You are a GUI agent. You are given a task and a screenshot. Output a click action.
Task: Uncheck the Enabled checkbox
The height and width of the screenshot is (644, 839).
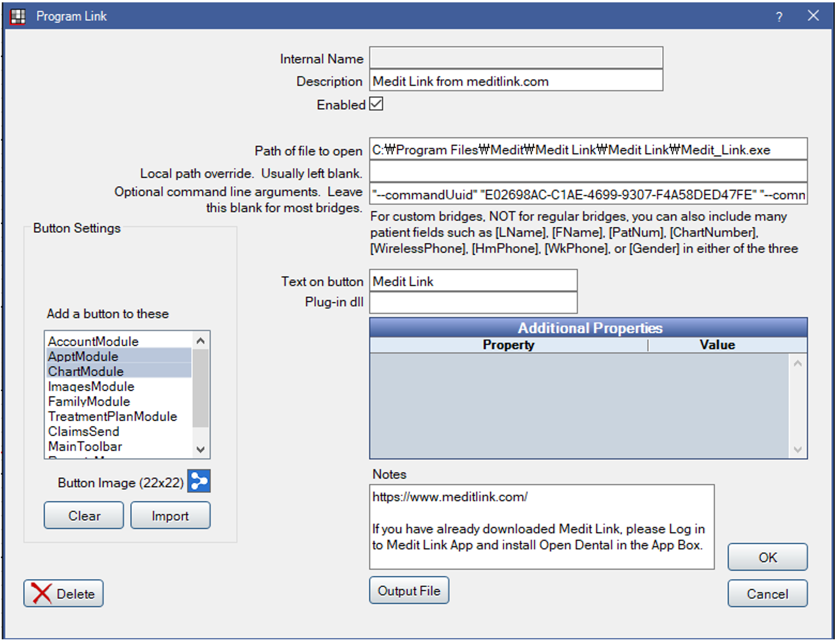[376, 104]
